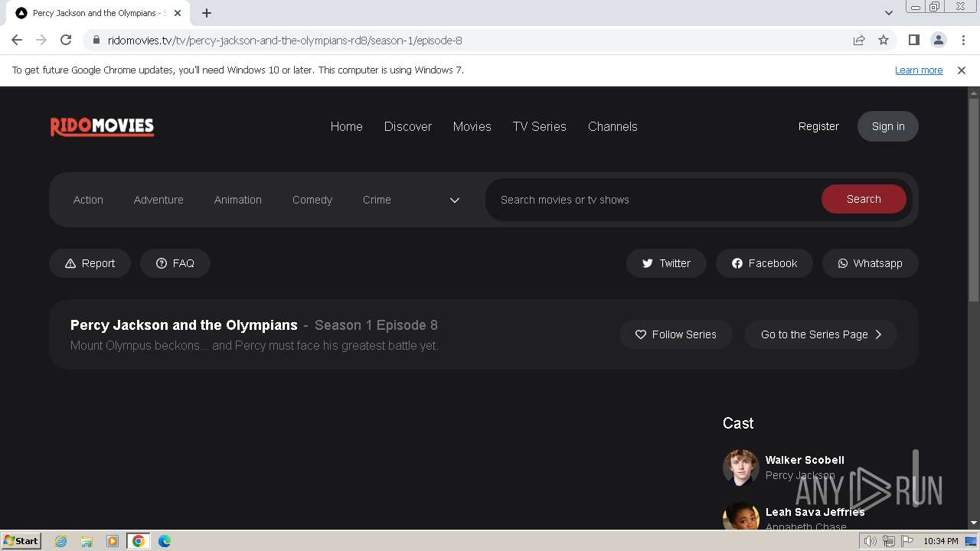The width and height of the screenshot is (980, 551).
Task: Click the Register link
Action: [818, 126]
